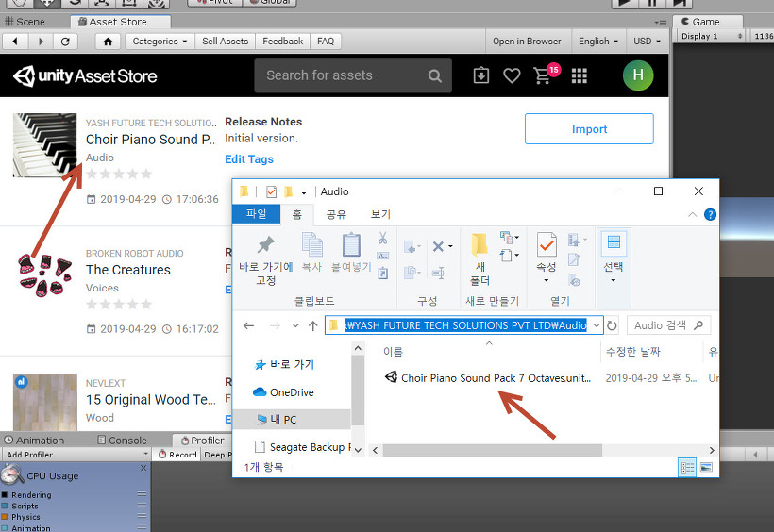Open Asset Store home page
The height and width of the screenshot is (532, 774).
(x=109, y=42)
